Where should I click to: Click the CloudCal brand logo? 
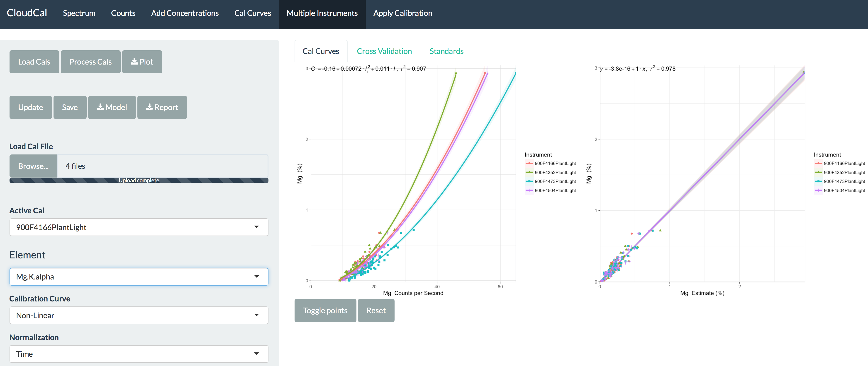tap(27, 13)
